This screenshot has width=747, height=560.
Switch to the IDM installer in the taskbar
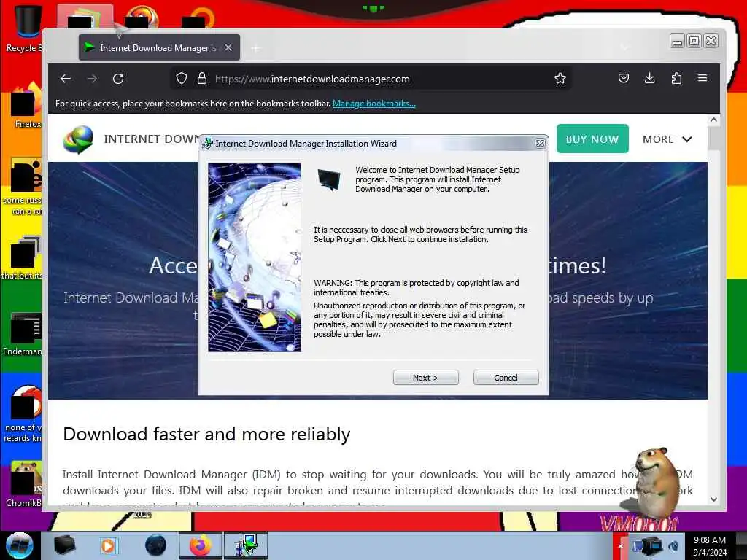(x=246, y=545)
